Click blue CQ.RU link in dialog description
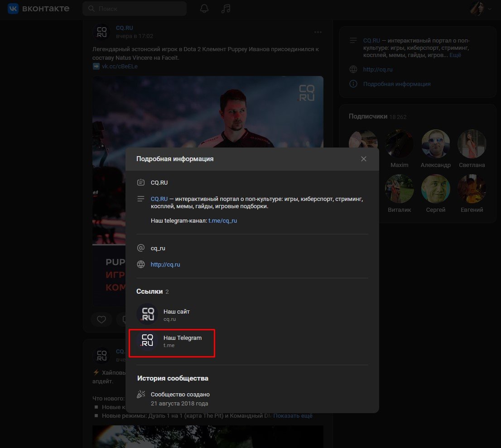501x448 pixels. pyautogui.click(x=159, y=199)
